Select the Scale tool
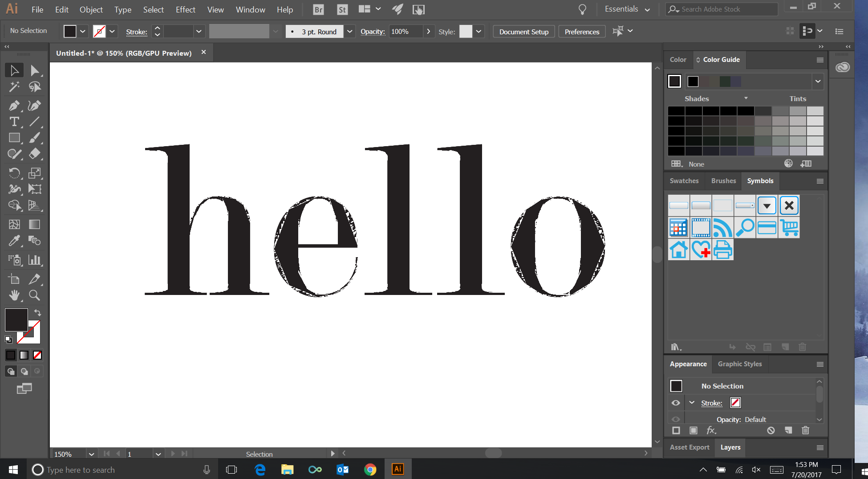This screenshot has width=868, height=479. 35,173
